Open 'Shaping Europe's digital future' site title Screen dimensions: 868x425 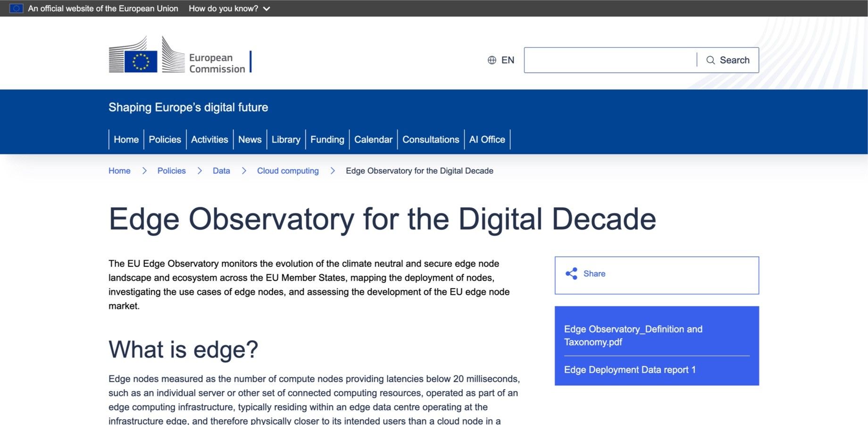188,107
